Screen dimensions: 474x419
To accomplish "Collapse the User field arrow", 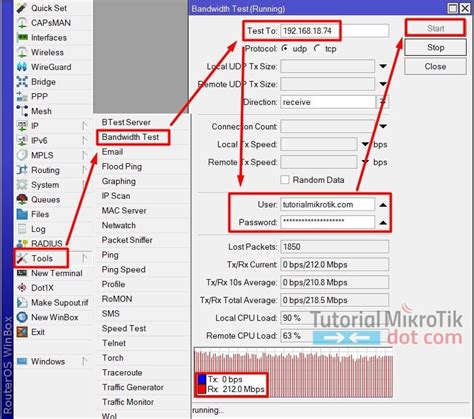I will 383,205.
